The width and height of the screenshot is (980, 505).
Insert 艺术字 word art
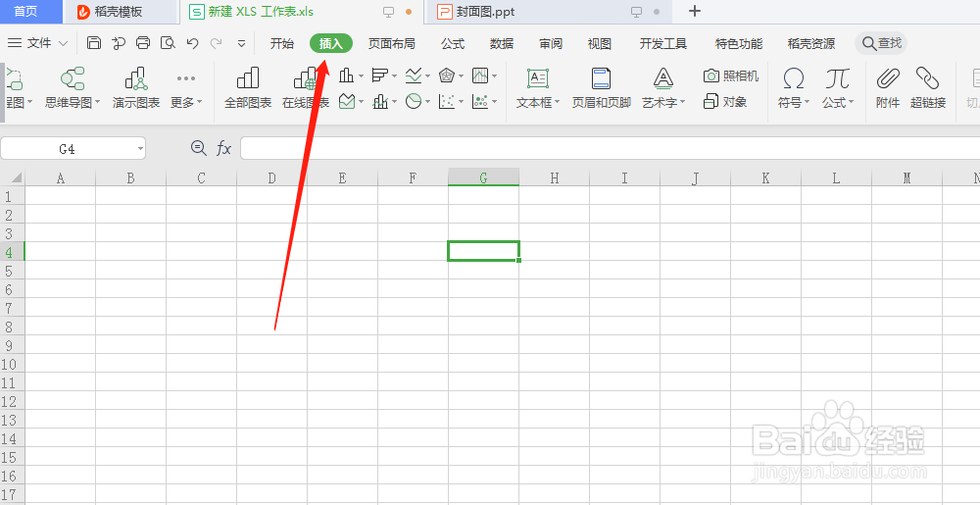[663, 87]
